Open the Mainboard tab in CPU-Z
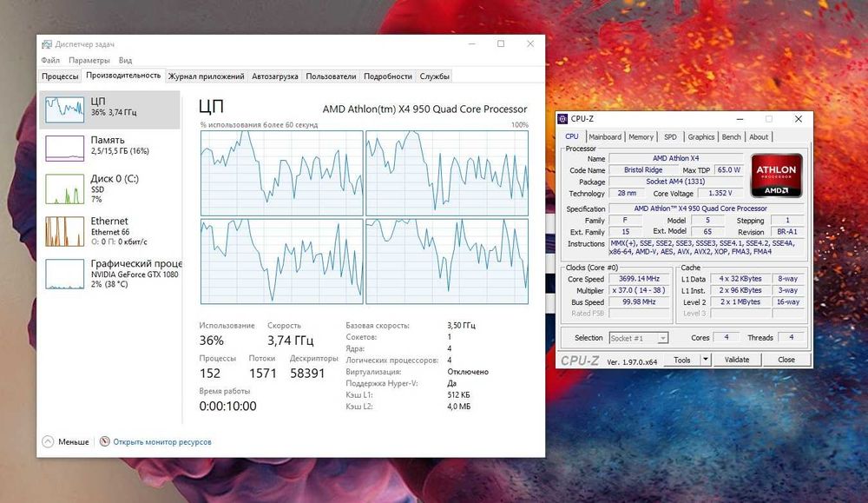The height and width of the screenshot is (503, 868). tap(605, 137)
